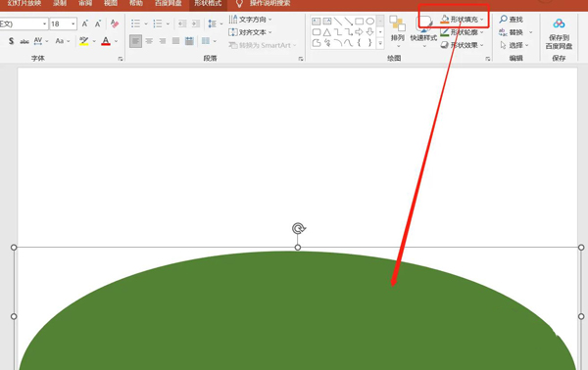Screen dimensions: 588x370
Task: Click 转换为 SmartArt button
Action: click(x=262, y=45)
